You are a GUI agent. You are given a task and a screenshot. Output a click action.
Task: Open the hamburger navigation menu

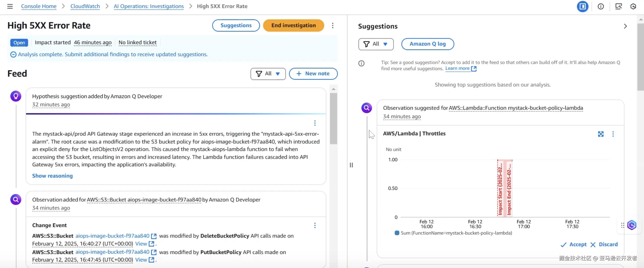(10, 6)
